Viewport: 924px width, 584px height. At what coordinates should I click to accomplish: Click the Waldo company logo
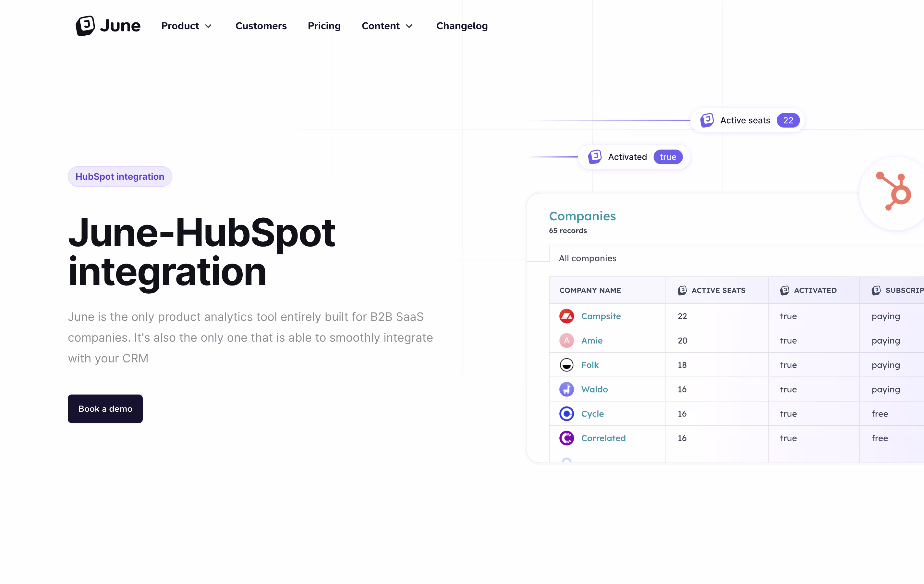tap(566, 389)
